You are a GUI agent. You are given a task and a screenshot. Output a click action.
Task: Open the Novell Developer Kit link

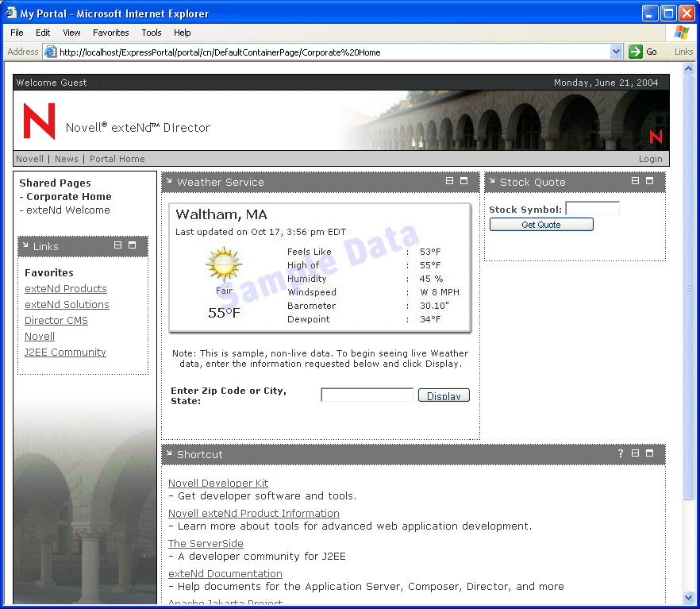tap(218, 483)
